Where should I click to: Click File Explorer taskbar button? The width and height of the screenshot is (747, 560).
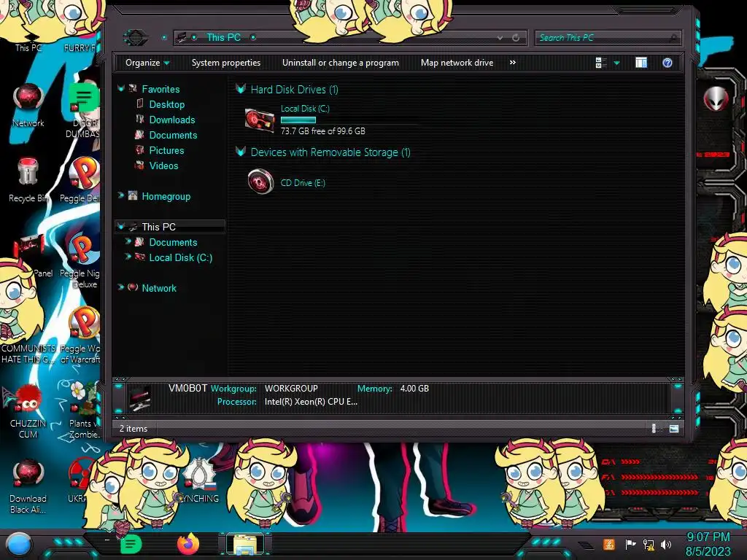click(x=245, y=544)
